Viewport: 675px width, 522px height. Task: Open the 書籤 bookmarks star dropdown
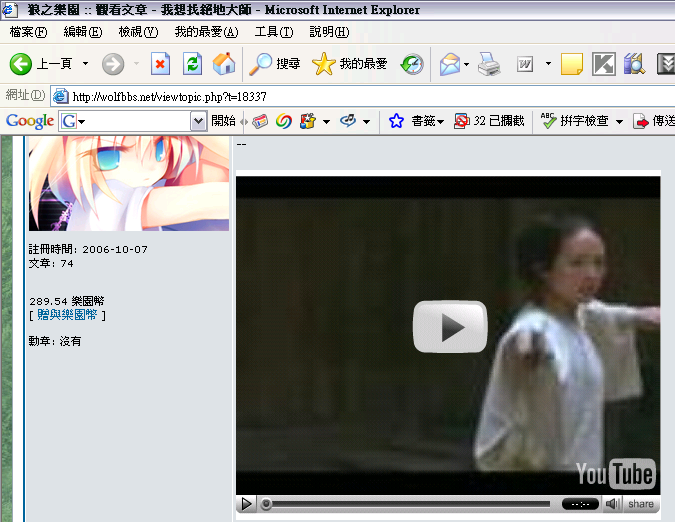[415, 121]
